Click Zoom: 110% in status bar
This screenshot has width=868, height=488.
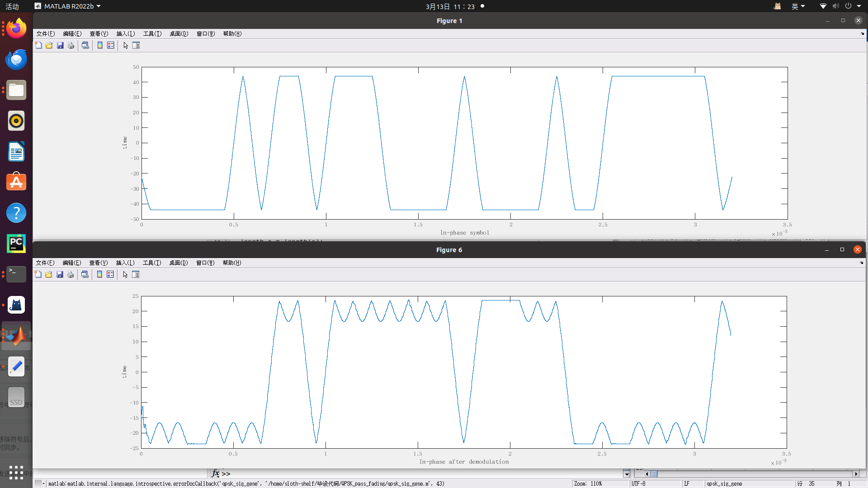pyautogui.click(x=588, y=483)
